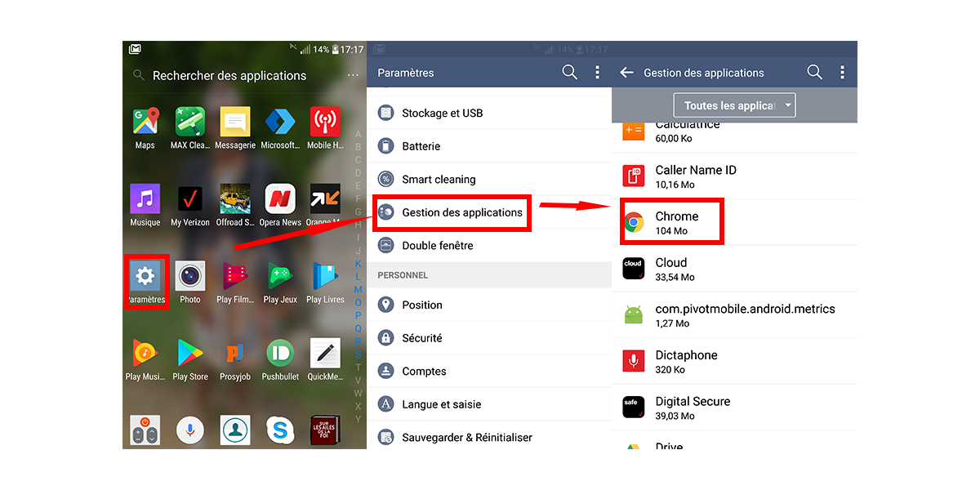Jump to letter S in alphabet index
The height and width of the screenshot is (490, 980).
point(358,354)
